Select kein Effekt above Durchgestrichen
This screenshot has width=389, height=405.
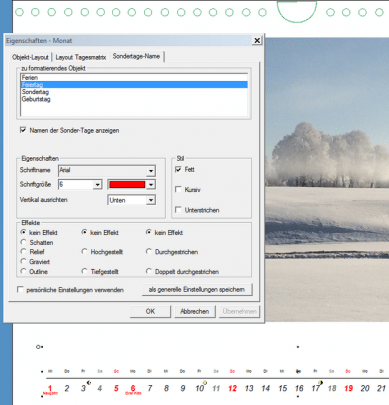pyautogui.click(x=149, y=232)
